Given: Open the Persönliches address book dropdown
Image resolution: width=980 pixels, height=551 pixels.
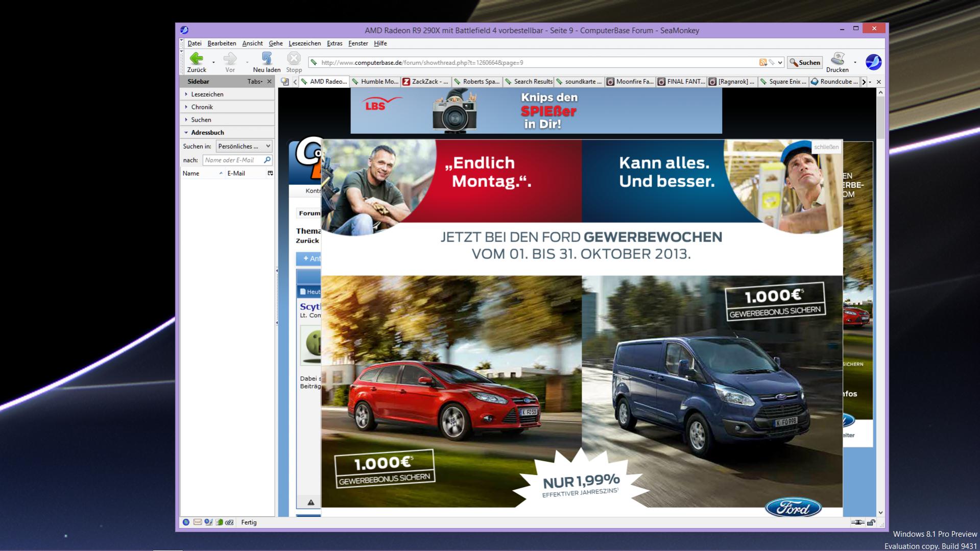Looking at the screenshot, I should coord(244,147).
